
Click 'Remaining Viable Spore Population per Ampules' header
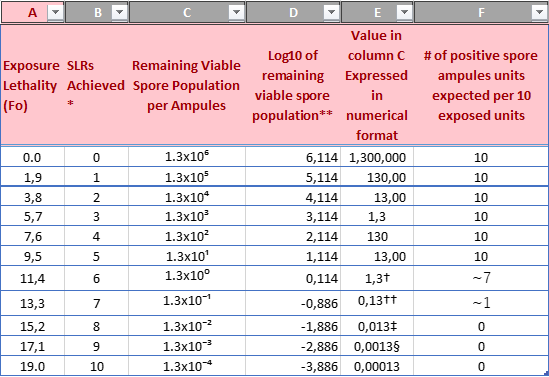click(x=187, y=85)
